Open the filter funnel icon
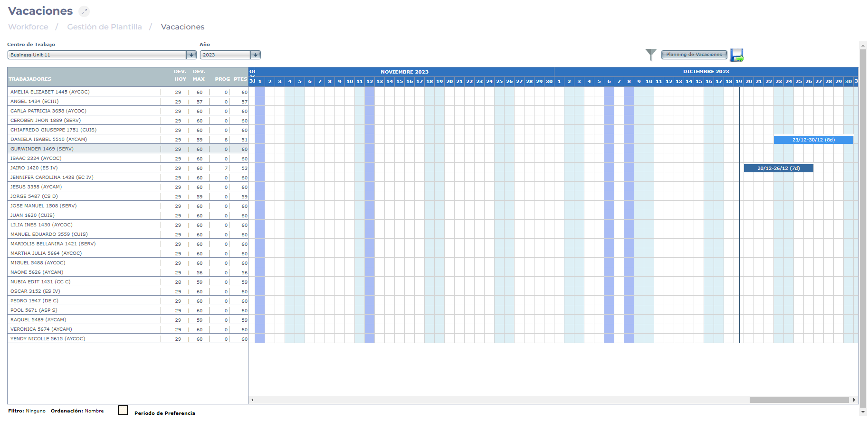This screenshot has width=868, height=421. (651, 55)
